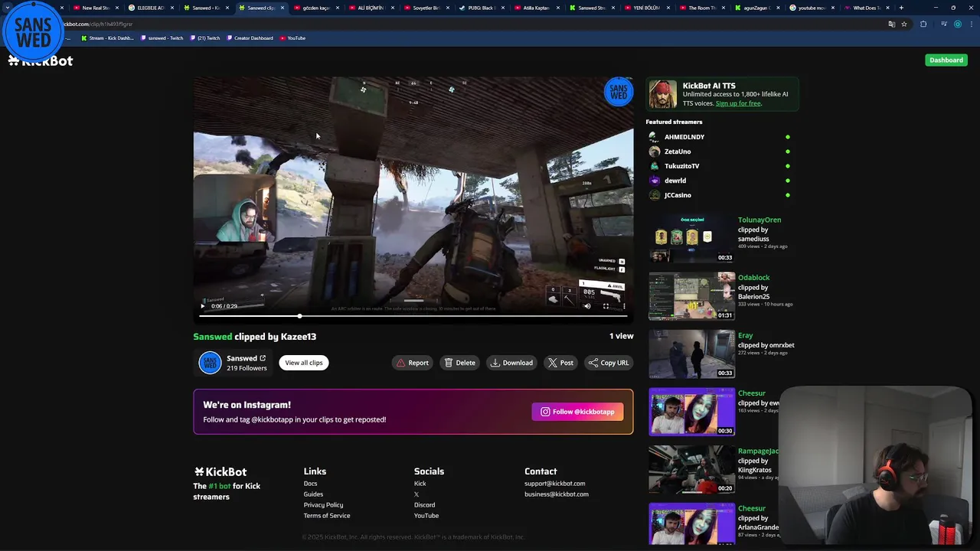Open View all clips
This screenshot has height=551, width=980.
[x=304, y=363]
